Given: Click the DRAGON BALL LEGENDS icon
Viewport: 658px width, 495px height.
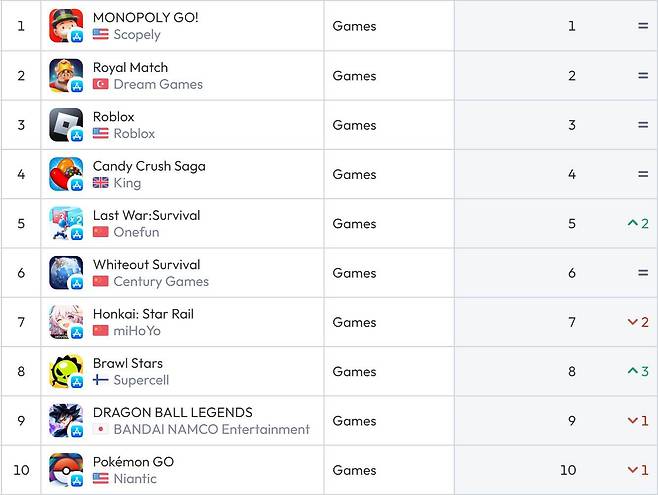Looking at the screenshot, I should click(66, 421).
